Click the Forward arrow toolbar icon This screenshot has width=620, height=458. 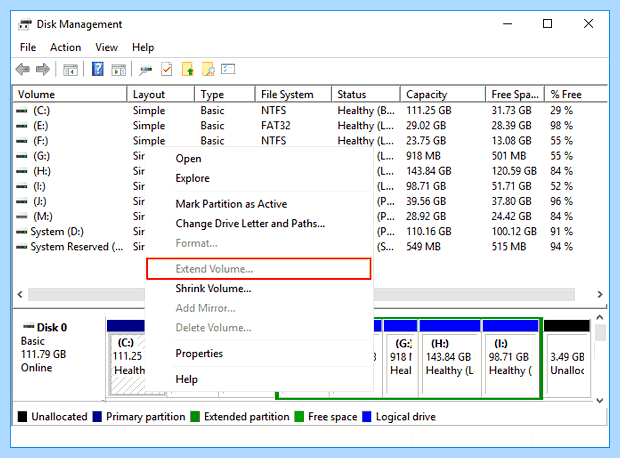click(x=43, y=70)
